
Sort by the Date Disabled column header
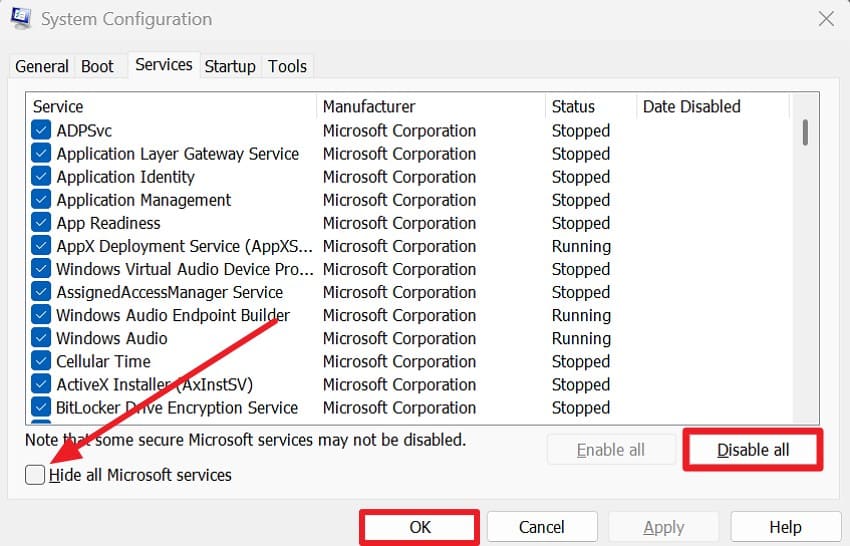click(713, 106)
